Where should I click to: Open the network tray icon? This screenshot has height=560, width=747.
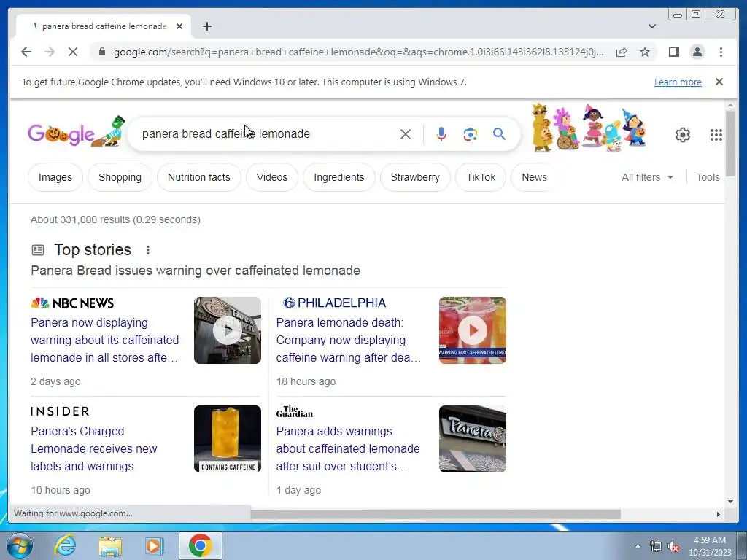(656, 547)
